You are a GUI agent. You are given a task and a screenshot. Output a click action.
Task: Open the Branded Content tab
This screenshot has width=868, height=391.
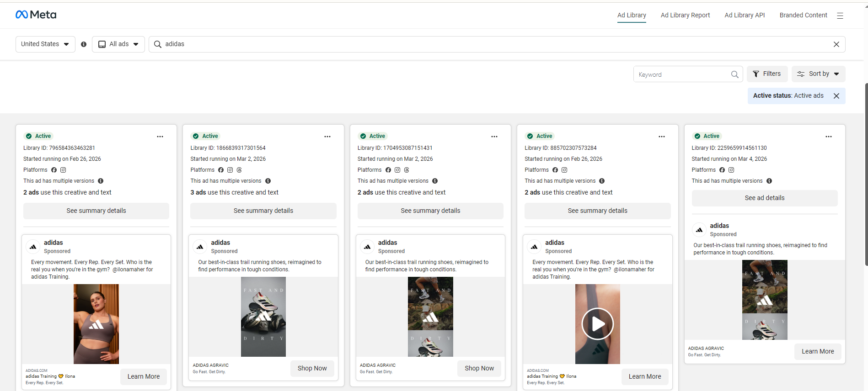point(803,15)
